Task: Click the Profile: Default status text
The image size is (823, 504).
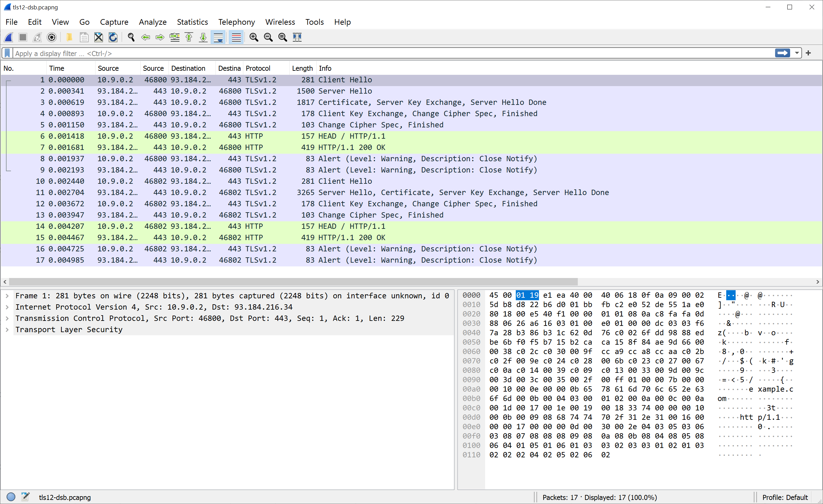Action: pos(784,497)
